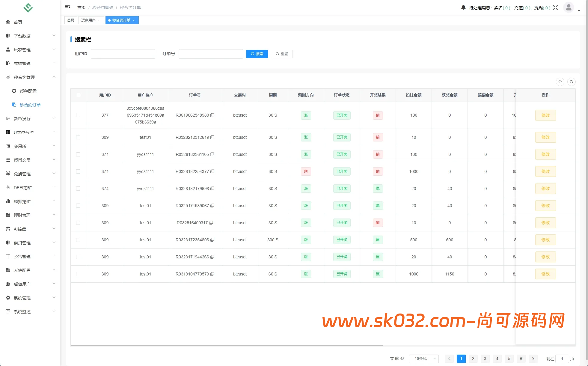
Task: Toggle fullscreen mode icon
Action: click(x=555, y=7)
